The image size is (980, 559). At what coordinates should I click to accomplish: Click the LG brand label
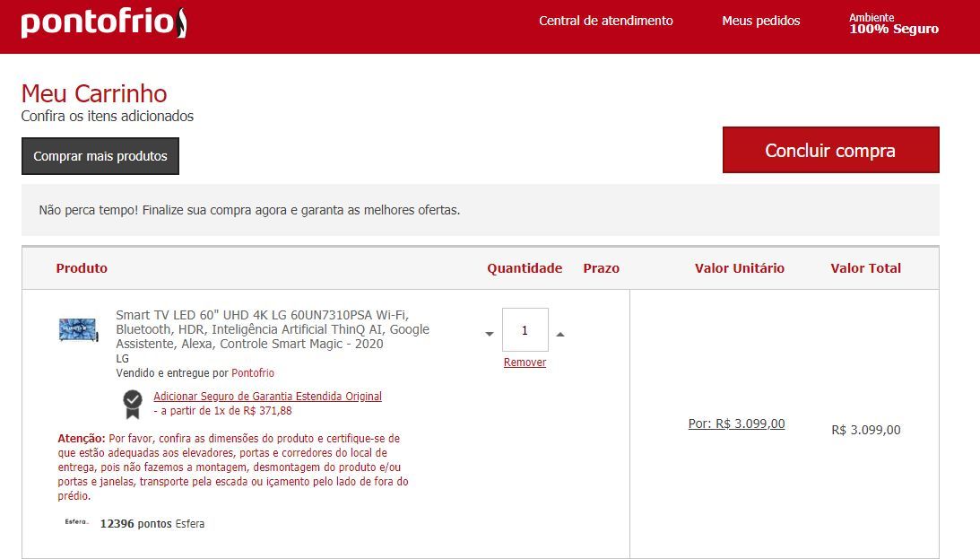pyautogui.click(x=123, y=358)
